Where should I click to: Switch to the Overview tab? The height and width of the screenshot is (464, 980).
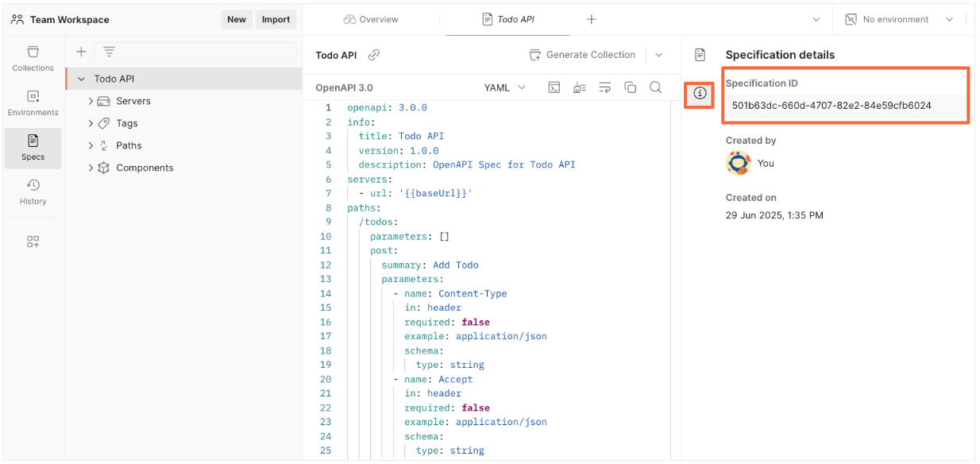pos(371,19)
